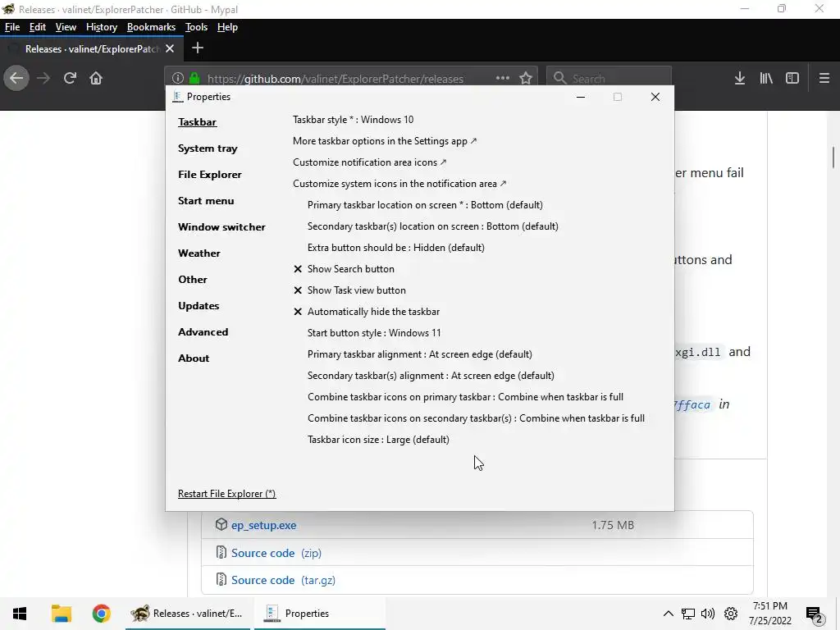Launch Chrome from the taskbar
The height and width of the screenshot is (630, 840).
101,614
